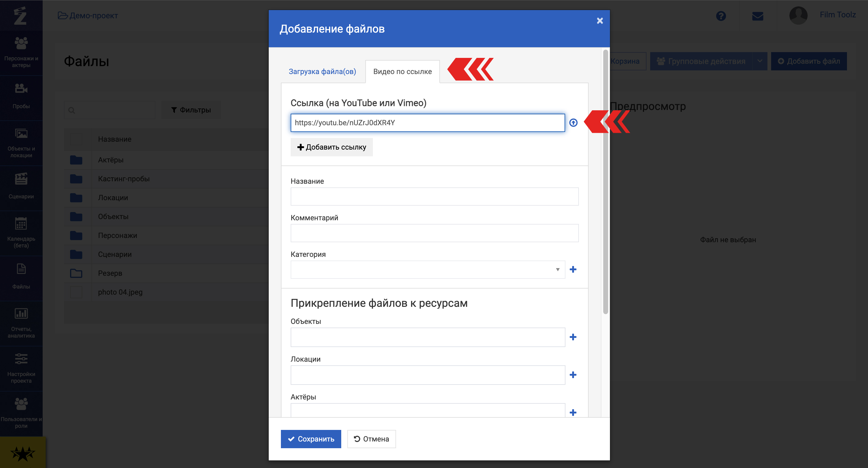Click Добавить ссылку button
This screenshot has height=468, width=868.
pyautogui.click(x=331, y=147)
